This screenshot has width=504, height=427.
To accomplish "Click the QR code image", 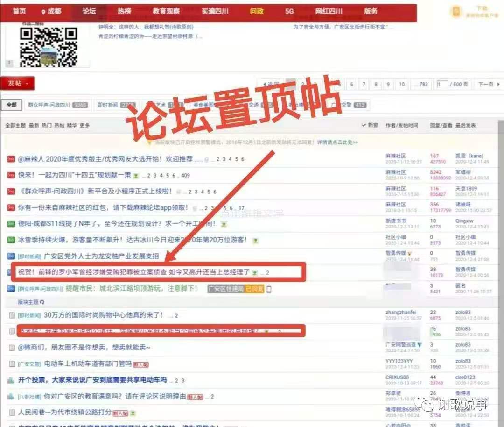I will (x=48, y=46).
